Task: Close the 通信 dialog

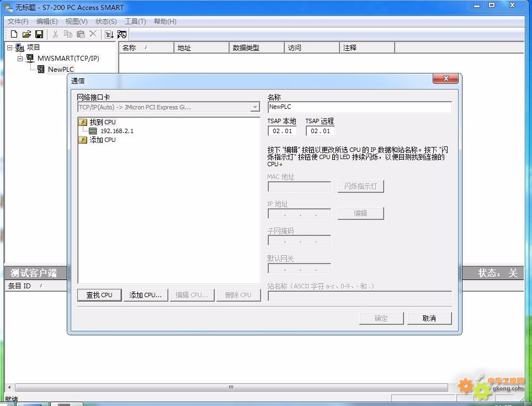Action: (445, 79)
